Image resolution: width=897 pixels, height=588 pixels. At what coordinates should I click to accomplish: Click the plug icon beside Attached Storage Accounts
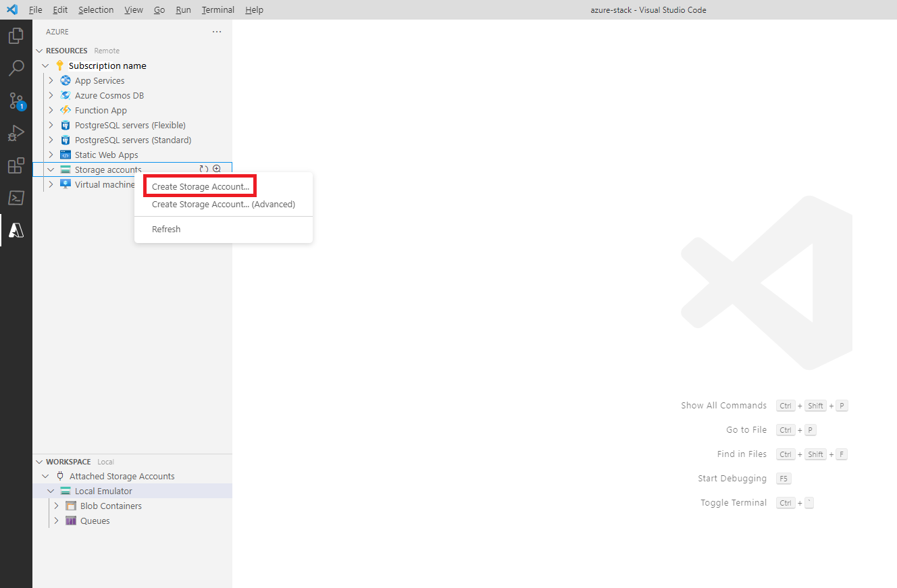pos(59,476)
